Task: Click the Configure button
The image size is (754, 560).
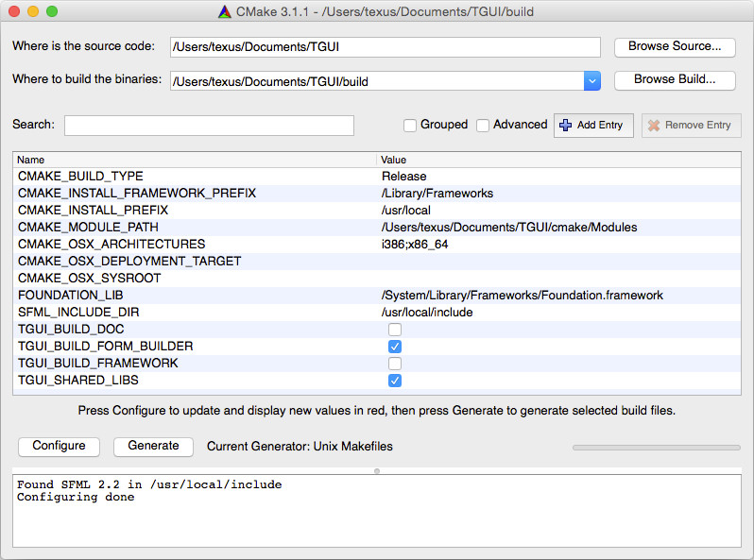Action: pos(60,446)
